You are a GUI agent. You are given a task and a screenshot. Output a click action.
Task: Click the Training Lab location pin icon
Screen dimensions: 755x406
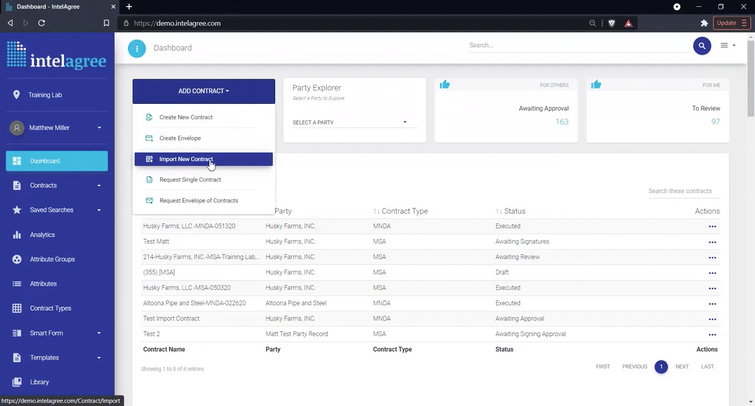tap(16, 94)
